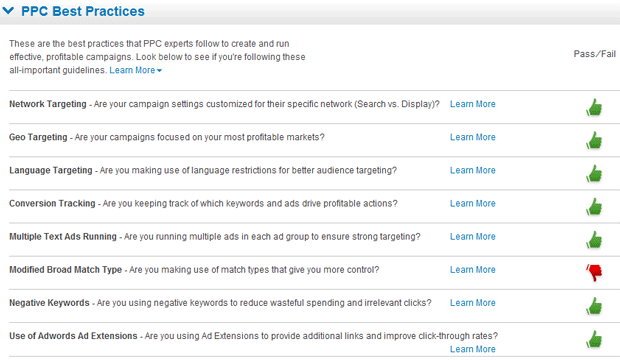Click the green thumbs-up for Multiple Text Ads

594,240
